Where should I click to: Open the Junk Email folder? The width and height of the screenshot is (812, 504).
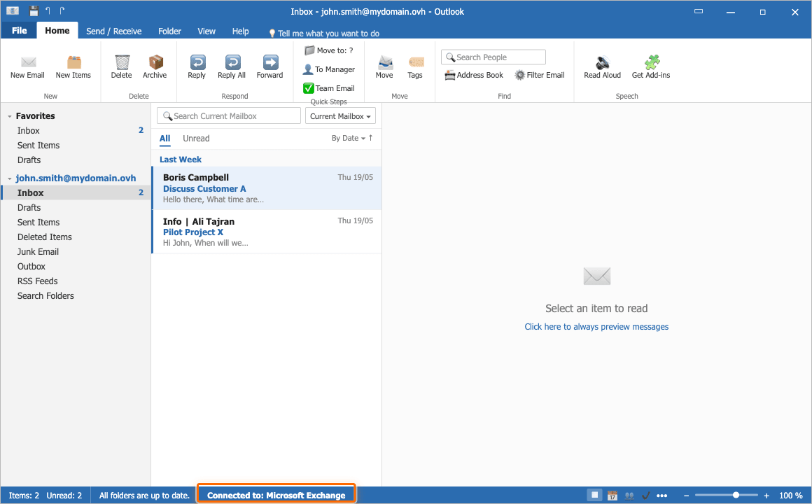(76, 252)
